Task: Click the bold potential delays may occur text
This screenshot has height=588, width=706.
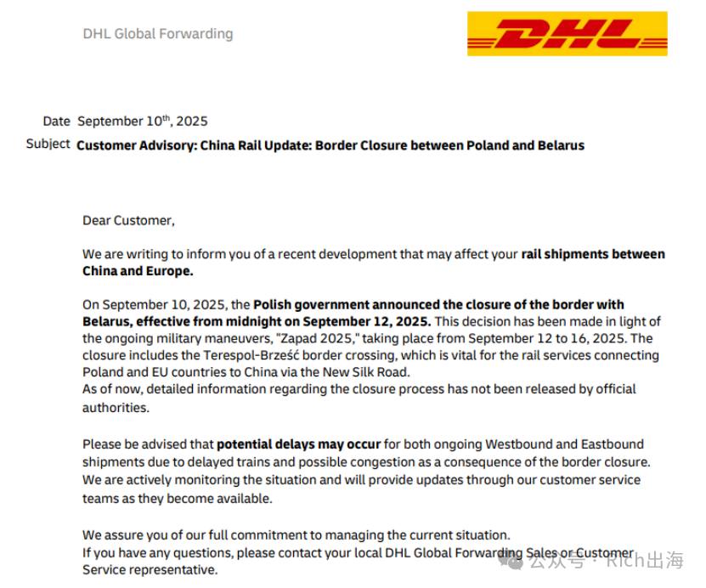Action: tap(299, 445)
